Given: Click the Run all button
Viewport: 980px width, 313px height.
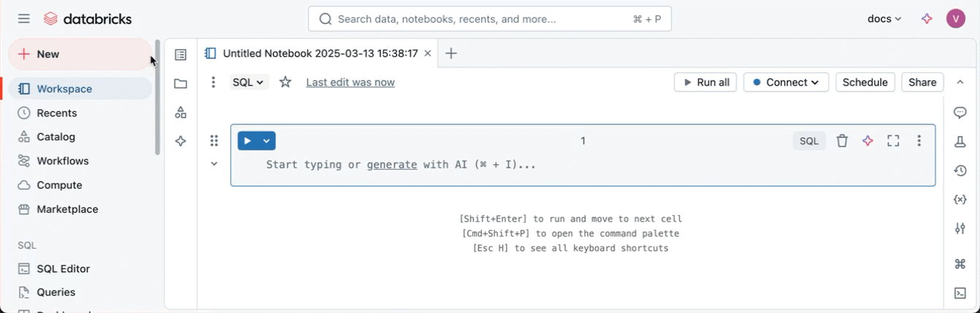Looking at the screenshot, I should tap(705, 83).
